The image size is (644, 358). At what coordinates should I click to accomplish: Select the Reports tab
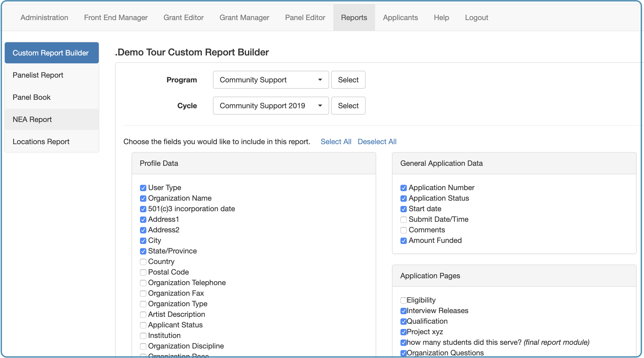click(354, 17)
